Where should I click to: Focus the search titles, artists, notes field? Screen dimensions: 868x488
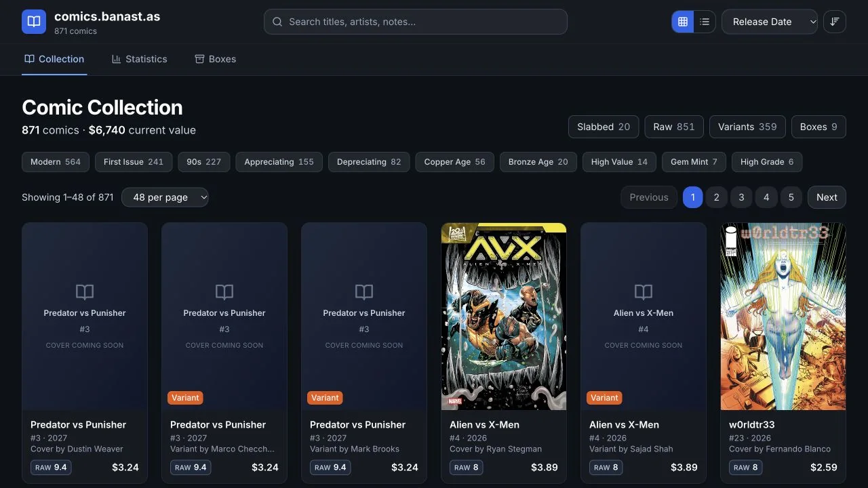point(416,22)
